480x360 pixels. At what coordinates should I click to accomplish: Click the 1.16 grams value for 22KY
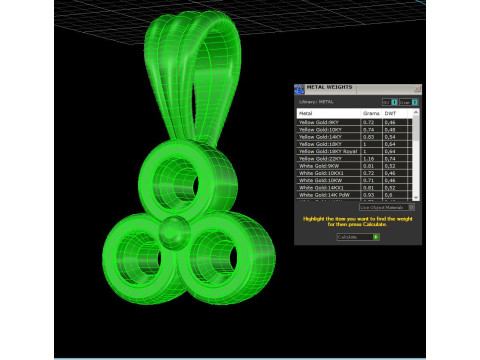(369, 159)
